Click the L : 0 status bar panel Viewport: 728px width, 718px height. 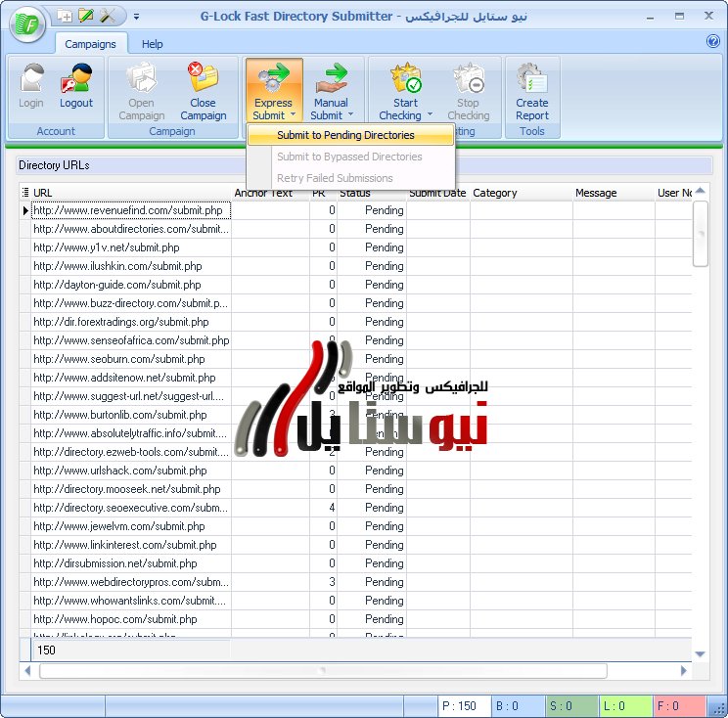(x=625, y=706)
